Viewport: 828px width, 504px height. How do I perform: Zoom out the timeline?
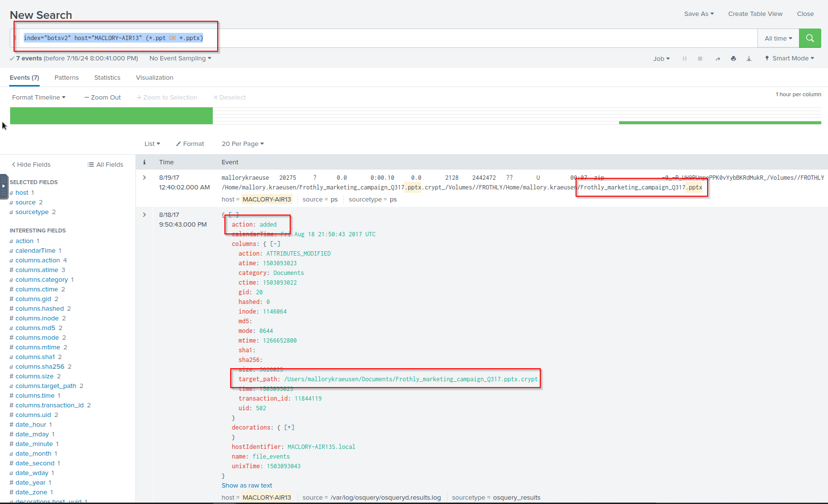click(x=103, y=97)
